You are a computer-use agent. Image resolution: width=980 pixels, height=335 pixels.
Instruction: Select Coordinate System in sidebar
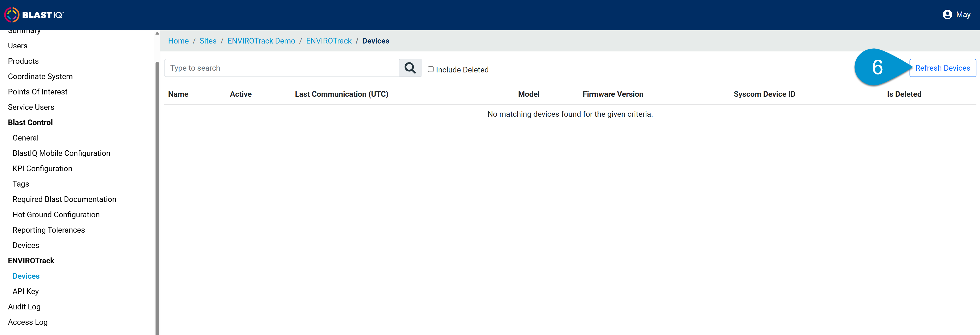(x=40, y=76)
